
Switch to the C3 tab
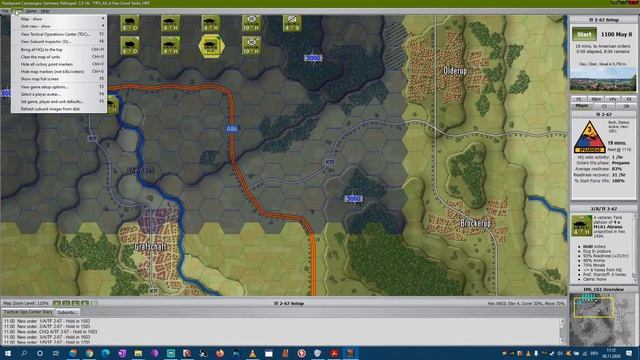(x=604, y=106)
